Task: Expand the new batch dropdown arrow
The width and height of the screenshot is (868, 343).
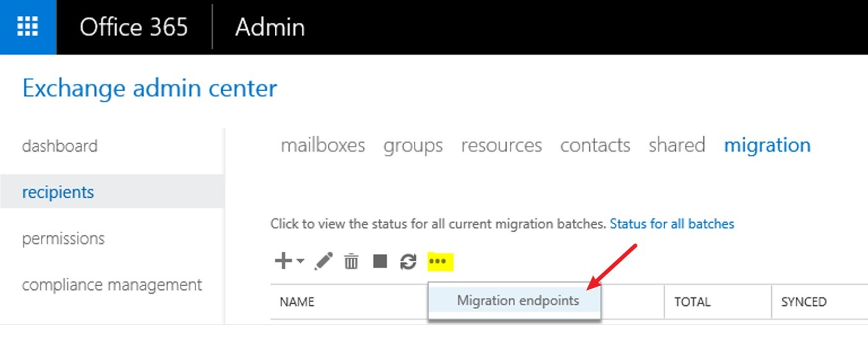Action: tap(300, 261)
